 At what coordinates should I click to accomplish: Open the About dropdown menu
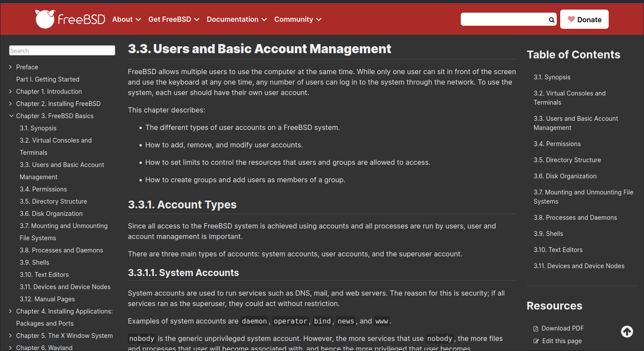[127, 19]
